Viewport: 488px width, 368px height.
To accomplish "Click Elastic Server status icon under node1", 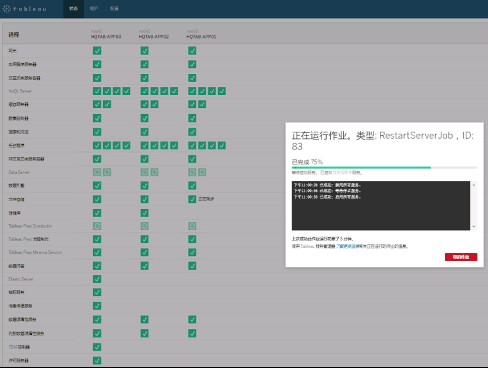I will point(97,279).
